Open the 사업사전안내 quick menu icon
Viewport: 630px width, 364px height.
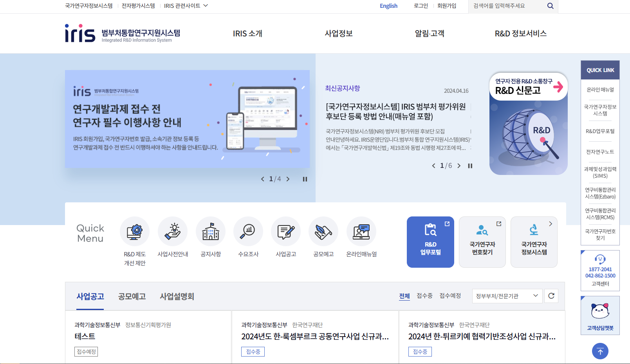[x=173, y=232]
